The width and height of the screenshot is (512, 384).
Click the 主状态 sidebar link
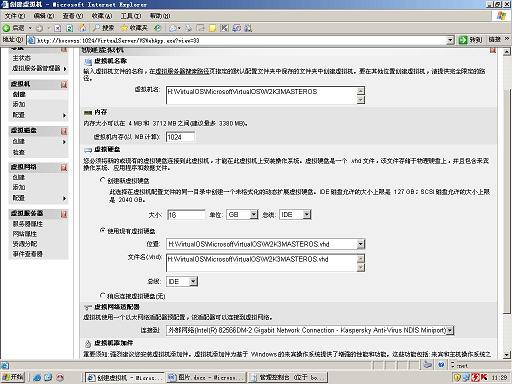click(x=21, y=58)
